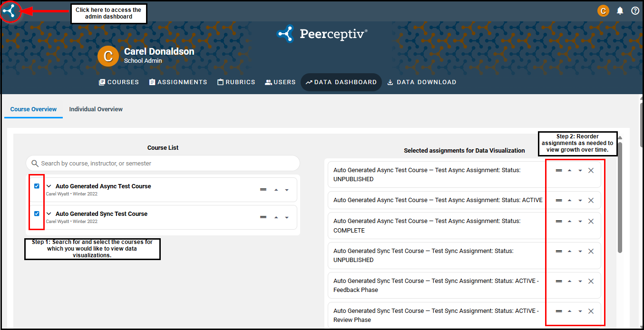The height and width of the screenshot is (330, 644).
Task: Click the help question mark icon
Action: click(x=635, y=10)
